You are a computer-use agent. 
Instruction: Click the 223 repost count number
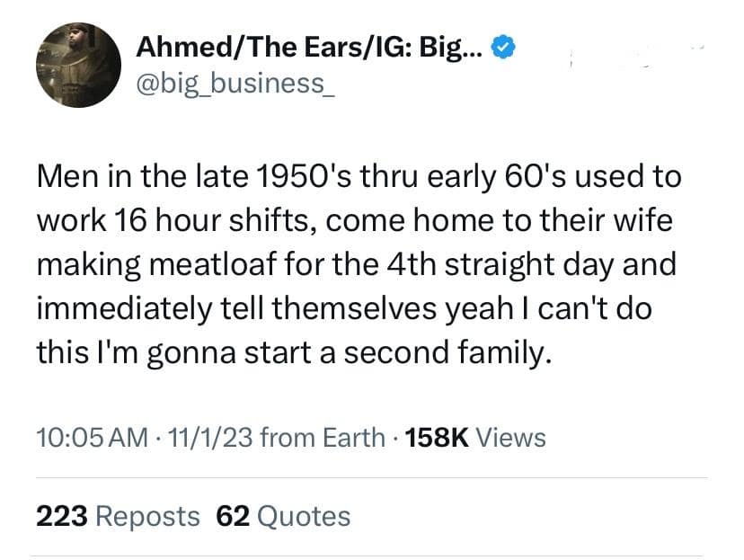pyautogui.click(x=61, y=516)
